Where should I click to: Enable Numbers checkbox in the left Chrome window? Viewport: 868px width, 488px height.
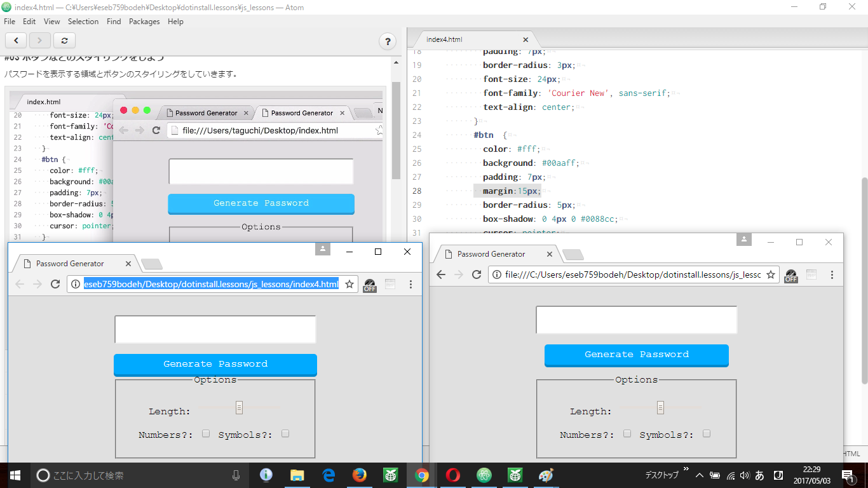[x=206, y=433]
